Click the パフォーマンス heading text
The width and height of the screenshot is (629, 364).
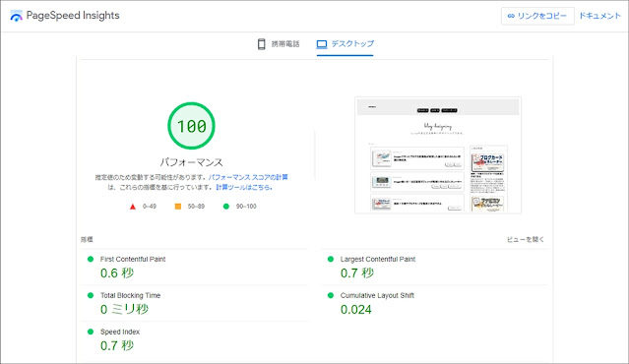point(191,162)
